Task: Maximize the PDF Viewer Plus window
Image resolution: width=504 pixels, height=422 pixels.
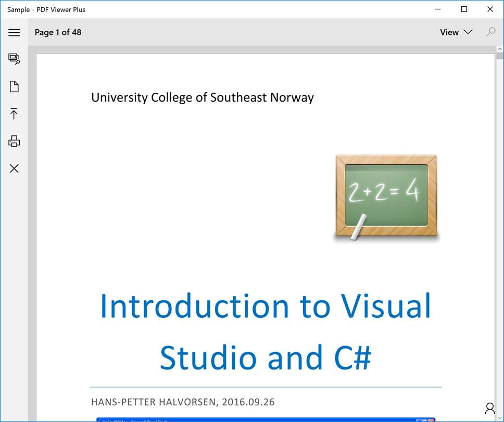Action: click(x=464, y=9)
